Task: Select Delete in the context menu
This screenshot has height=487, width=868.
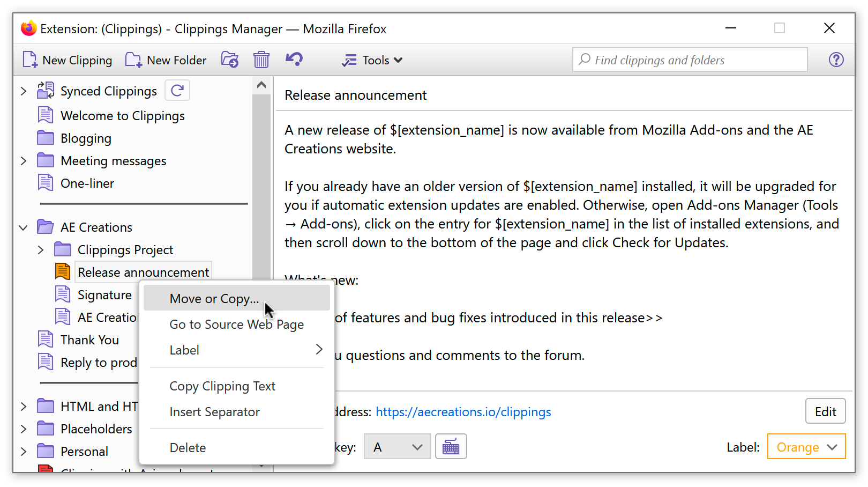Action: (x=188, y=448)
